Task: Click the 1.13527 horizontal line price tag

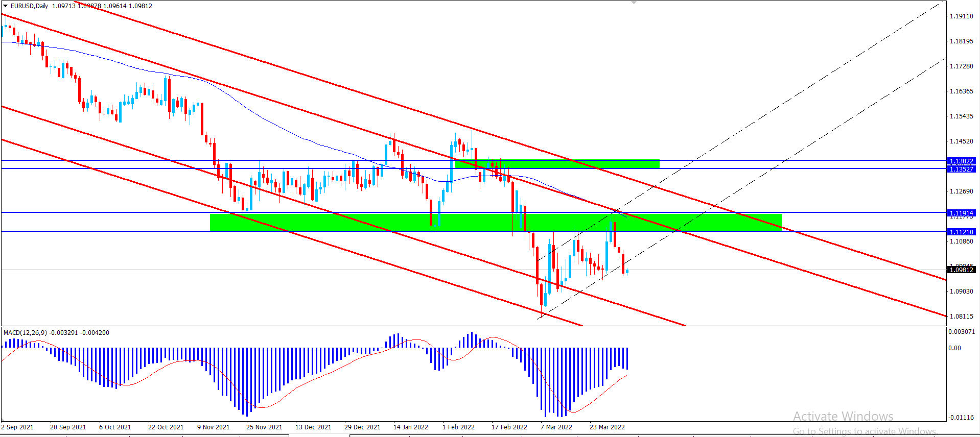Action: 961,169
